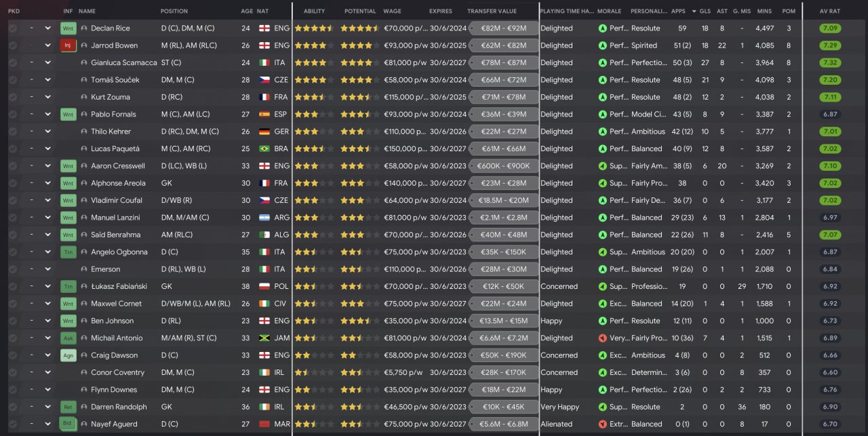The height and width of the screenshot is (436, 868).
Task: Sort the list by the Wage column
Action: point(392,12)
